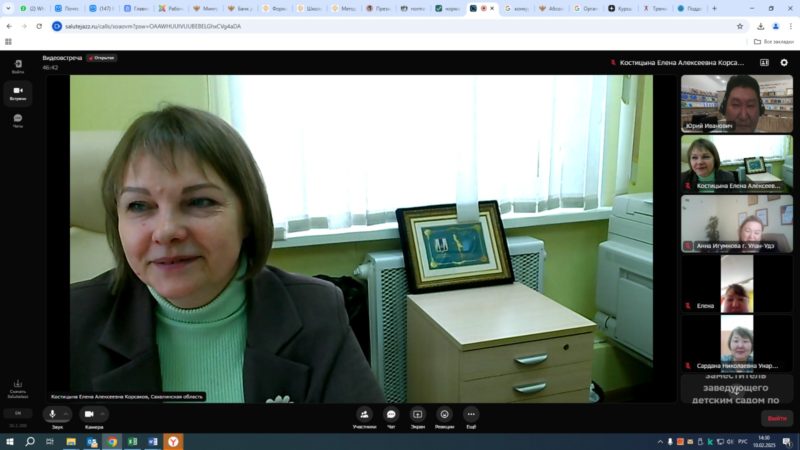800x450 pixels.
Task: Select Встречи in the left sidebar
Action: [18, 93]
